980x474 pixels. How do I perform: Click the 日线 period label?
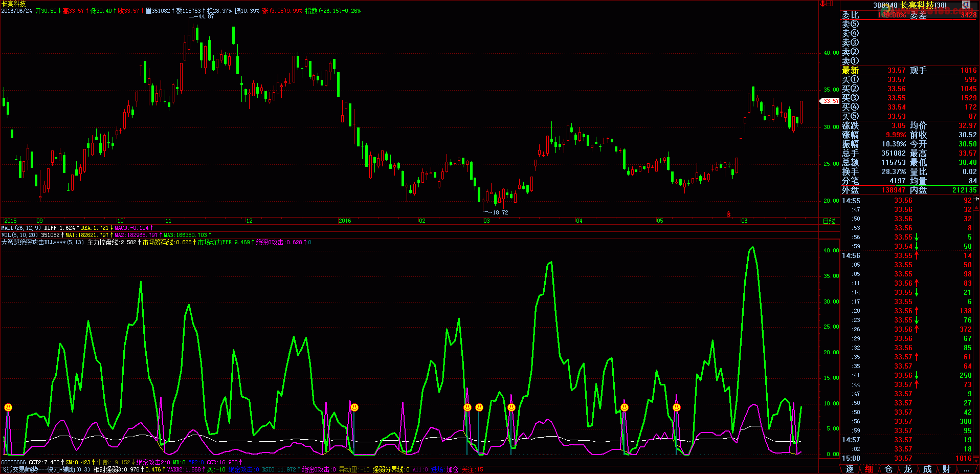click(829, 221)
